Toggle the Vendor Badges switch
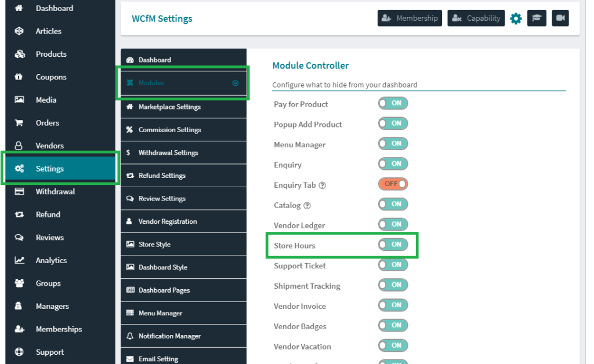 coord(393,325)
